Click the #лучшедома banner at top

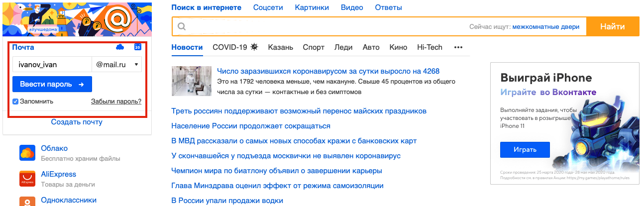(78, 19)
